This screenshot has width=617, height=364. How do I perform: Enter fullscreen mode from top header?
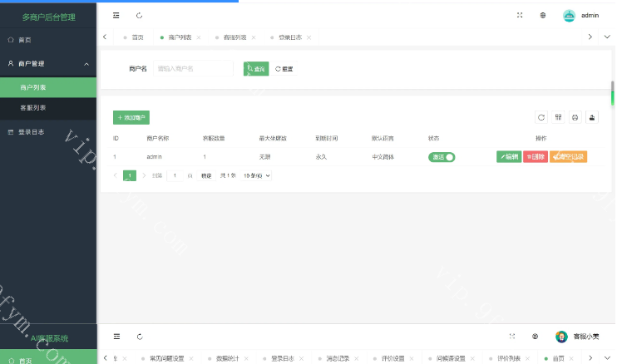[520, 15]
